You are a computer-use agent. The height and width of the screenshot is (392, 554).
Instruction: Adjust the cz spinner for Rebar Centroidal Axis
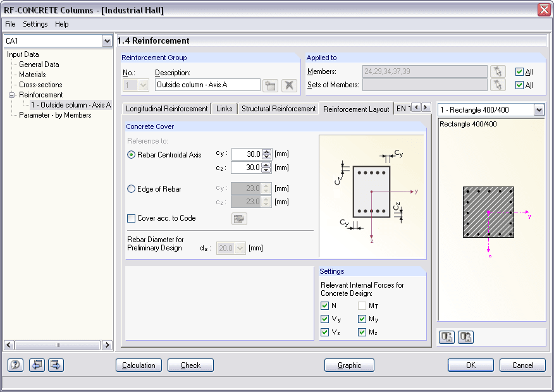tap(267, 168)
